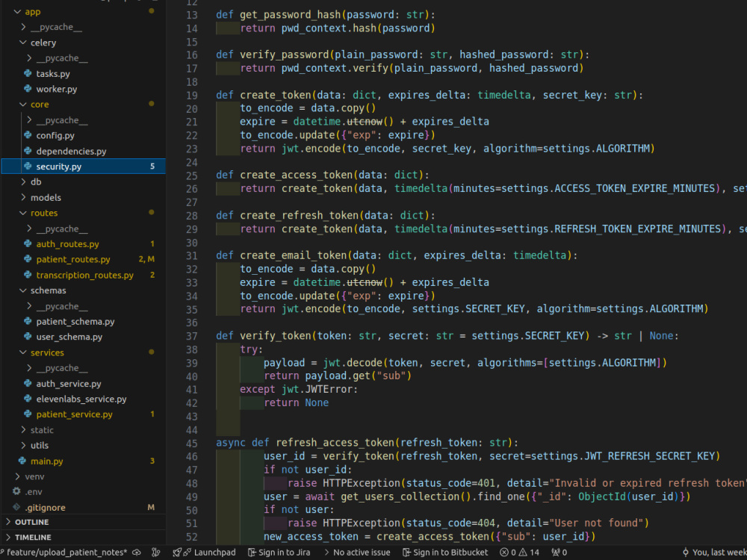Image resolution: width=747 pixels, height=560 pixels.
Task: Click the git blame commit icon in status bar
Action: pyautogui.click(x=686, y=553)
